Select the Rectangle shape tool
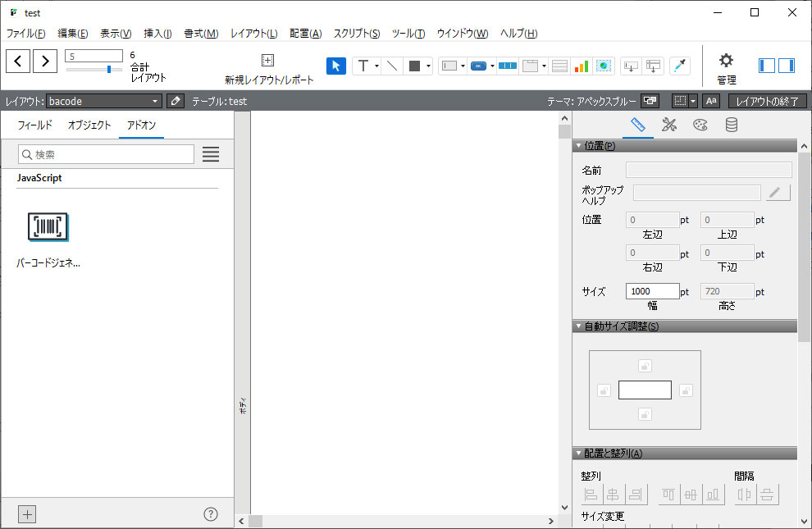812x529 pixels. (414, 66)
